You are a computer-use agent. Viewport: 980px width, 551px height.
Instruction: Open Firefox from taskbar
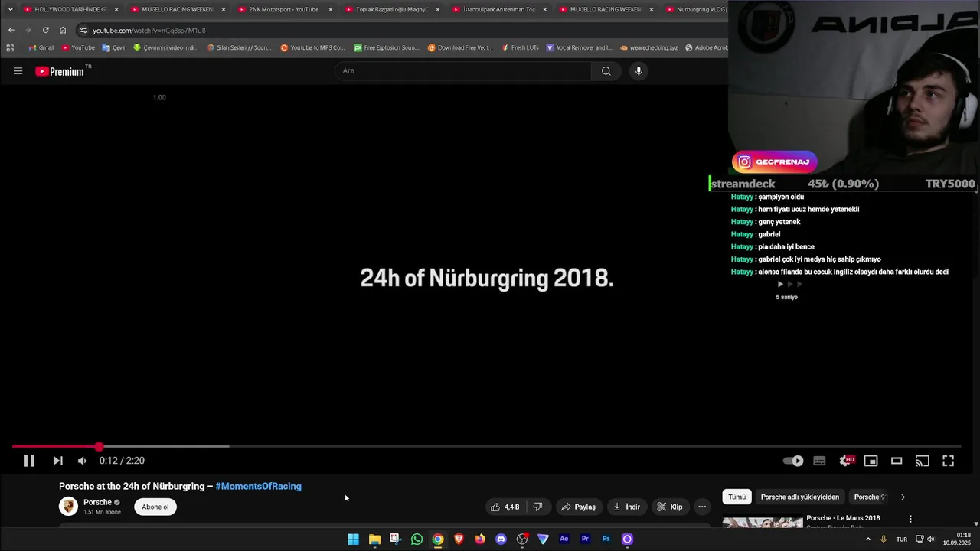[480, 540]
